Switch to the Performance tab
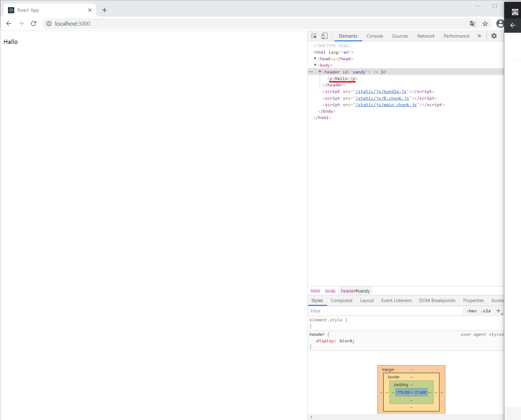Screen dimensions: 521x420 (x=456, y=36)
